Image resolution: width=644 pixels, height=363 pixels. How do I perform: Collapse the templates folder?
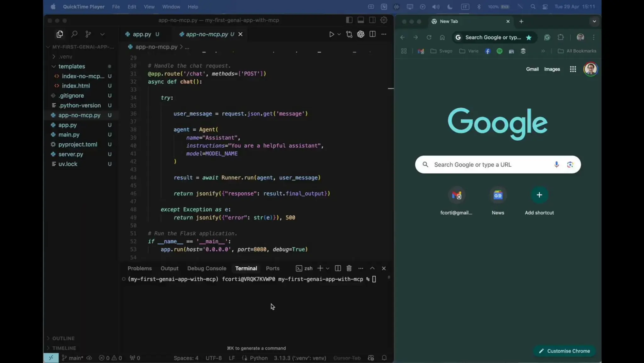point(71,66)
